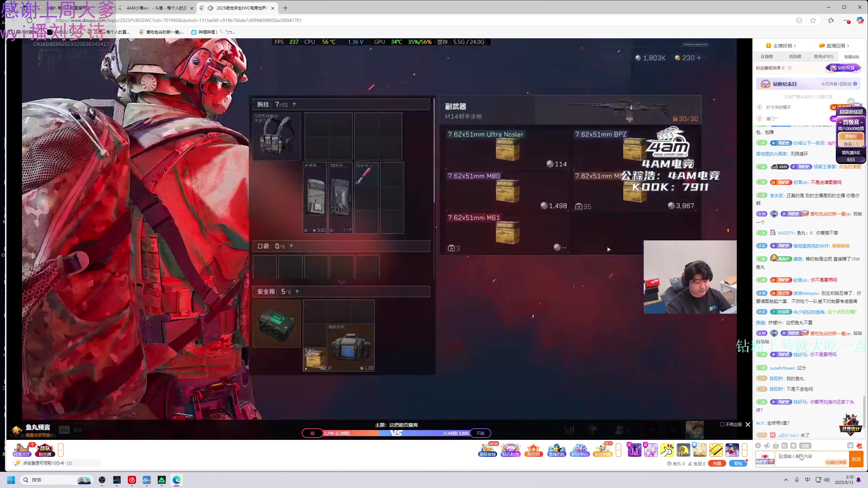Image resolution: width=868 pixels, height=488 pixels.
Task: Switch to 在线榜 tab
Action: 767,57
